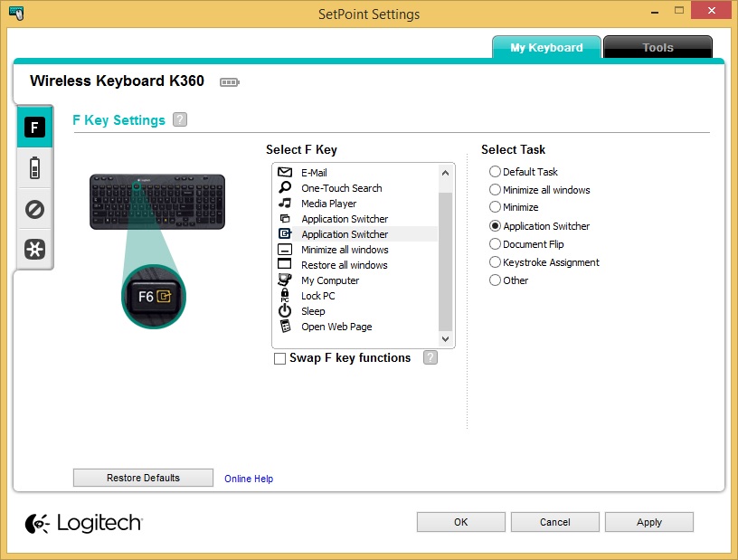Close the SetPoint Settings window
Screen dimensions: 738x560
click(712, 10)
